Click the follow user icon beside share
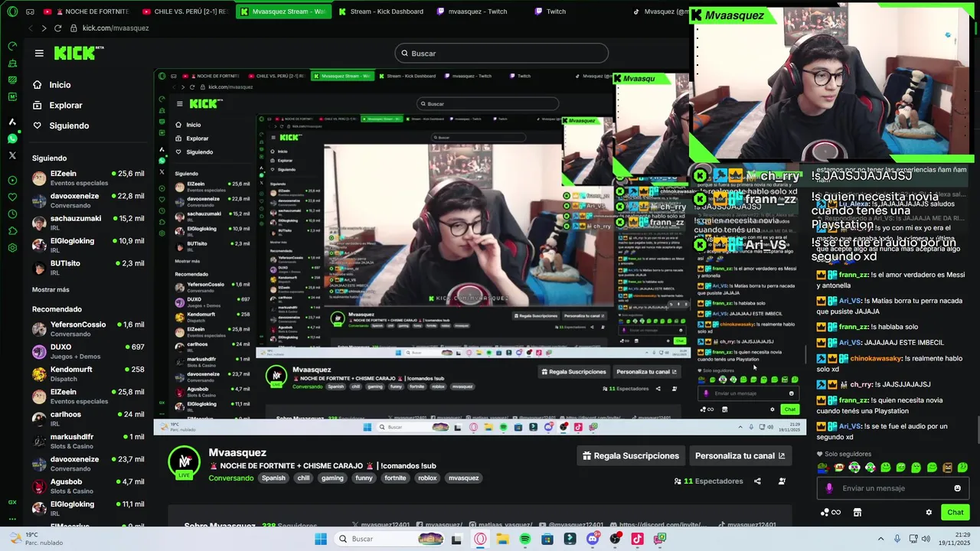Screen dimensions: 980x551 tap(782, 481)
